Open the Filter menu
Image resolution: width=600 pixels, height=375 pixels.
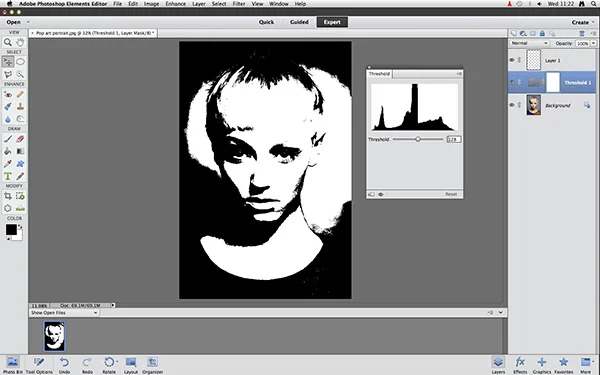(x=239, y=4)
